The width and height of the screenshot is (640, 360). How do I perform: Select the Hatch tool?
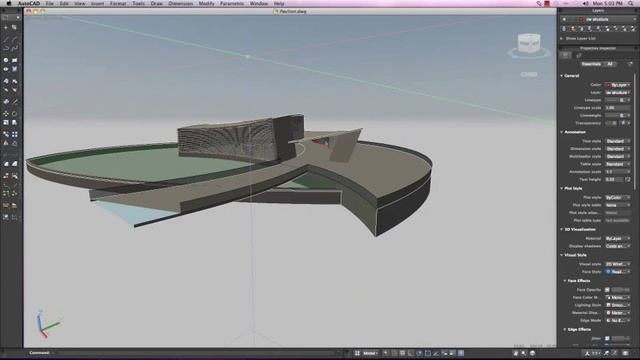pyautogui.click(x=15, y=69)
